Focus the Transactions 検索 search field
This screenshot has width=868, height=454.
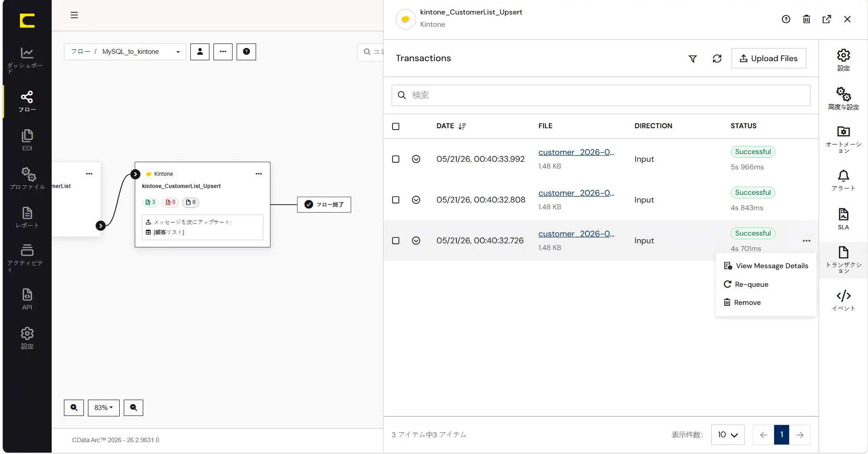(601, 95)
